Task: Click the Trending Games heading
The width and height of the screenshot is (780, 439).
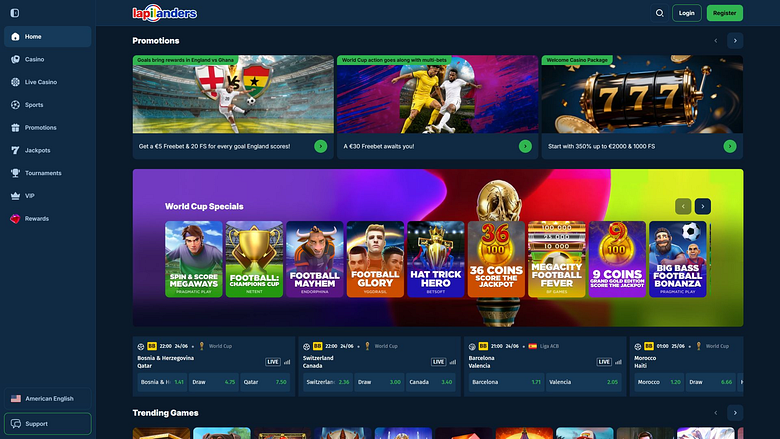Action: pos(166,413)
